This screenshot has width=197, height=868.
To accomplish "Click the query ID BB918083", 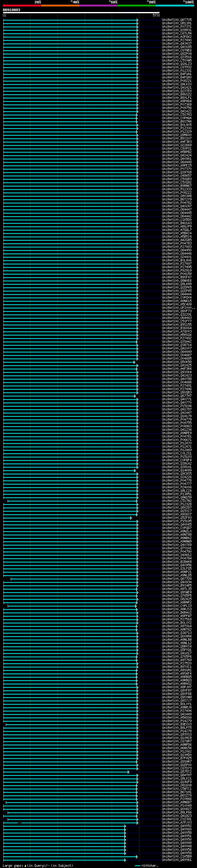I will [x=11, y=10].
